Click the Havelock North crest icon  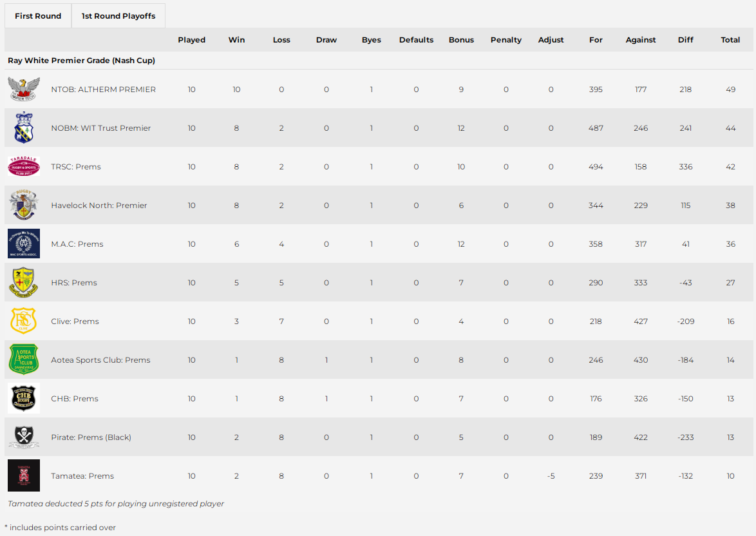coord(24,205)
